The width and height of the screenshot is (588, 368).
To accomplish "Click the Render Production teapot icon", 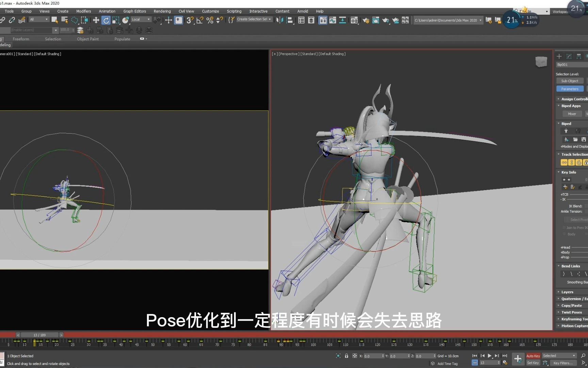I will coord(385,20).
